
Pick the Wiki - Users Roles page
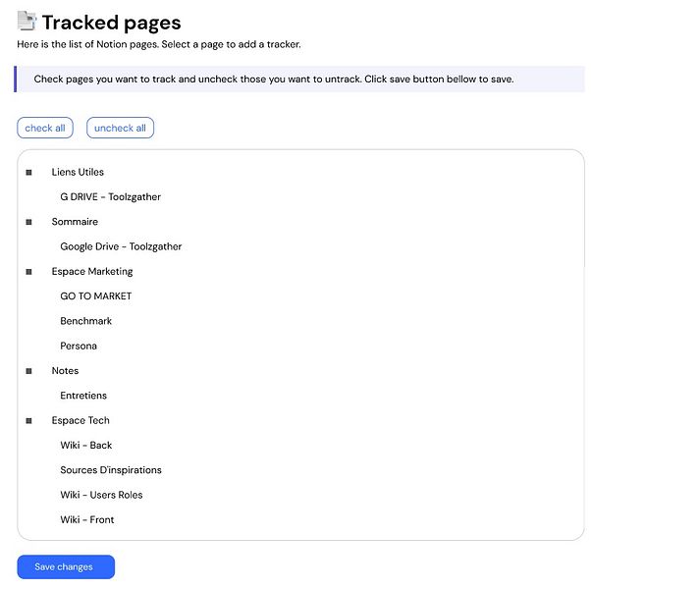101,495
